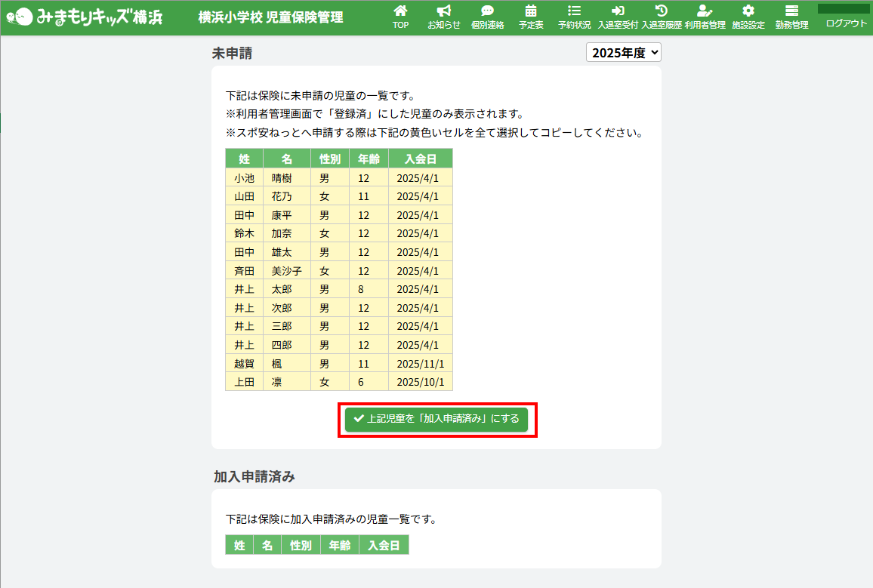Click 性別 header in 加入申請済み table
The image size is (873, 588).
(x=301, y=546)
